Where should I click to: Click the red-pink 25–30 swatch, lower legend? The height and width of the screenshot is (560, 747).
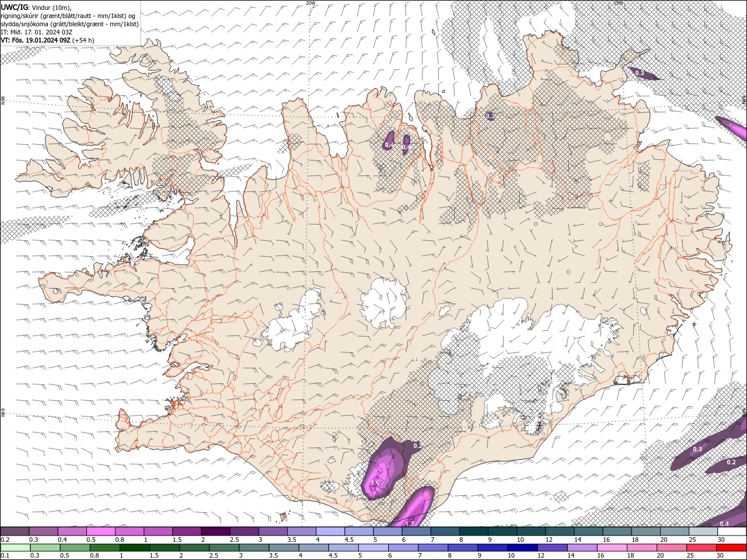(x=701, y=548)
